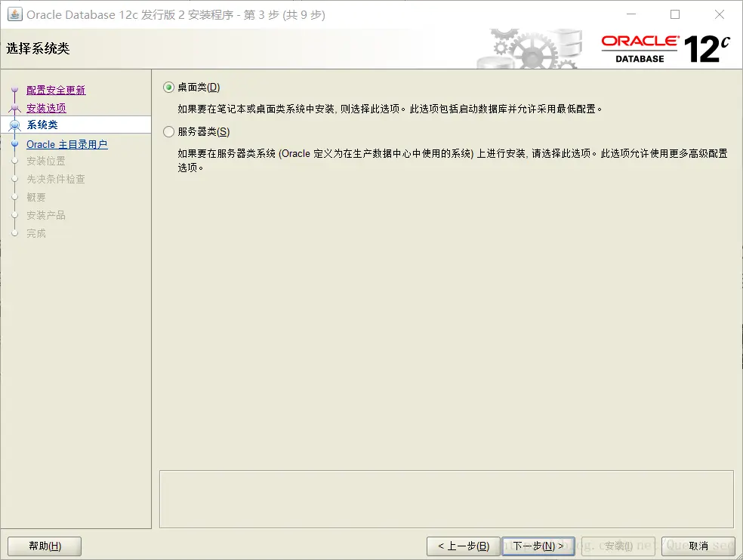Proceed with 下一步(N) button
743x560 pixels.
pos(538,546)
